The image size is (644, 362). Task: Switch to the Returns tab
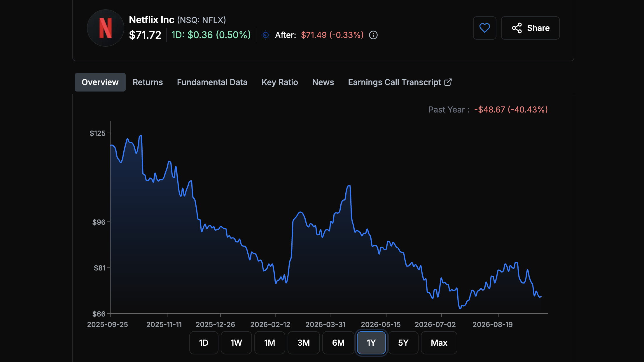point(148,82)
